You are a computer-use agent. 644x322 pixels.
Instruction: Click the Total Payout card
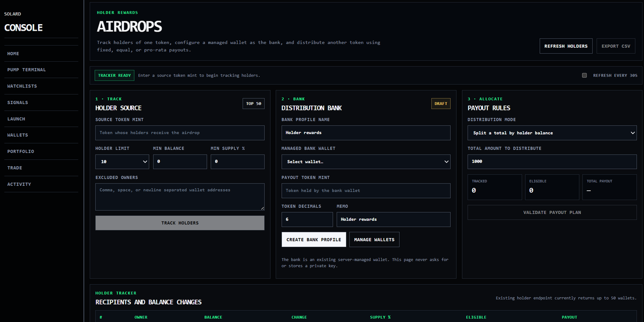(x=610, y=187)
